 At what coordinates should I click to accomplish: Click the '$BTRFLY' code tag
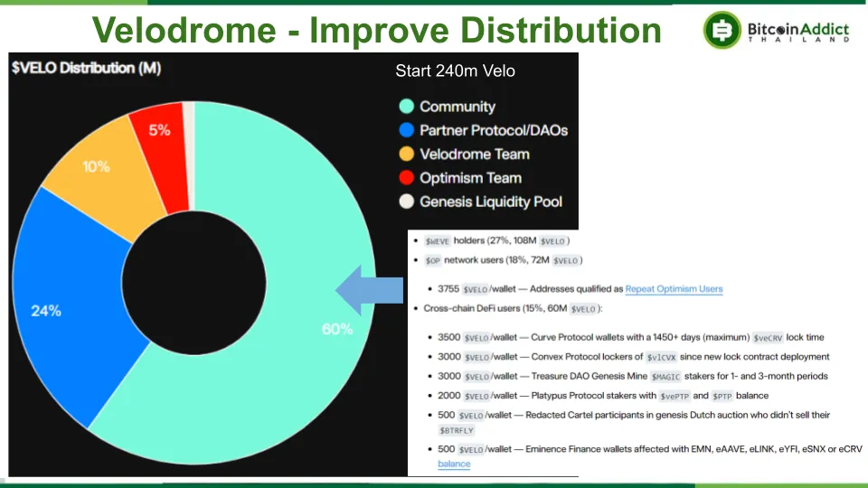(x=457, y=430)
